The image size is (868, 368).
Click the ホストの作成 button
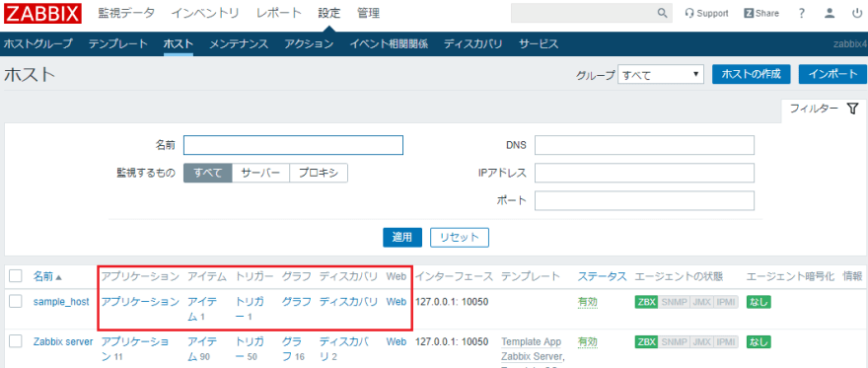(x=752, y=75)
